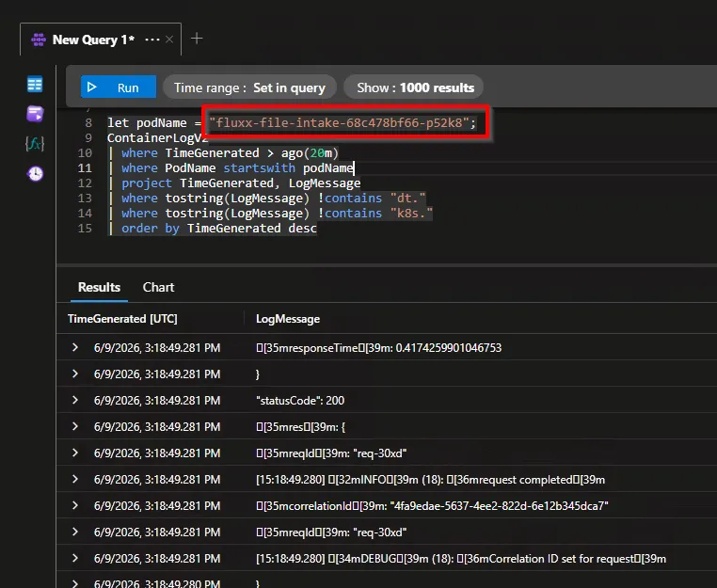The height and width of the screenshot is (588, 717).
Task: Switch to the Chart tab
Action: tap(158, 287)
